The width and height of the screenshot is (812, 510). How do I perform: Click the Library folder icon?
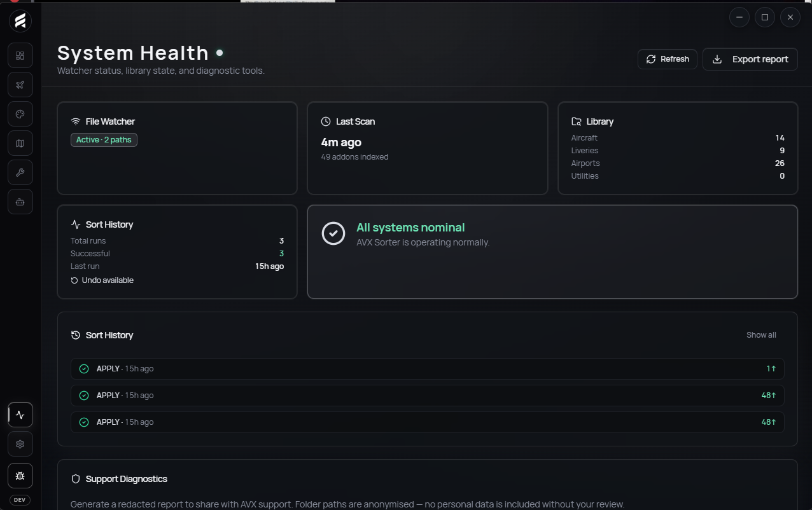click(x=577, y=121)
